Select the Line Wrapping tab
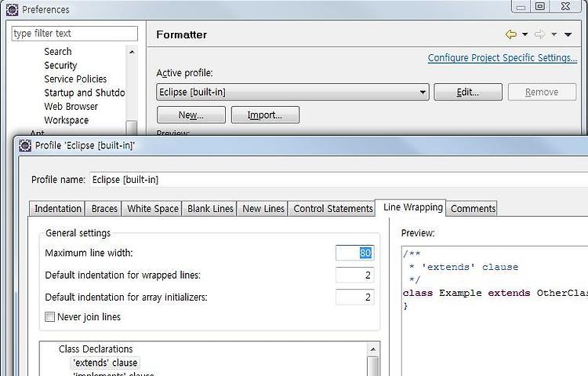The height and width of the screenshot is (376, 588). [412, 207]
